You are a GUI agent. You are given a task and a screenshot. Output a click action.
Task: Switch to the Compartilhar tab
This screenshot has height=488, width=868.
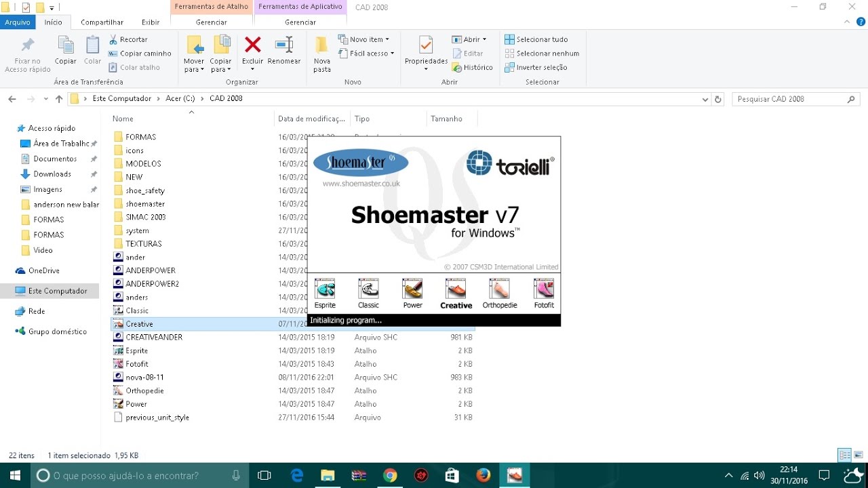tap(102, 22)
